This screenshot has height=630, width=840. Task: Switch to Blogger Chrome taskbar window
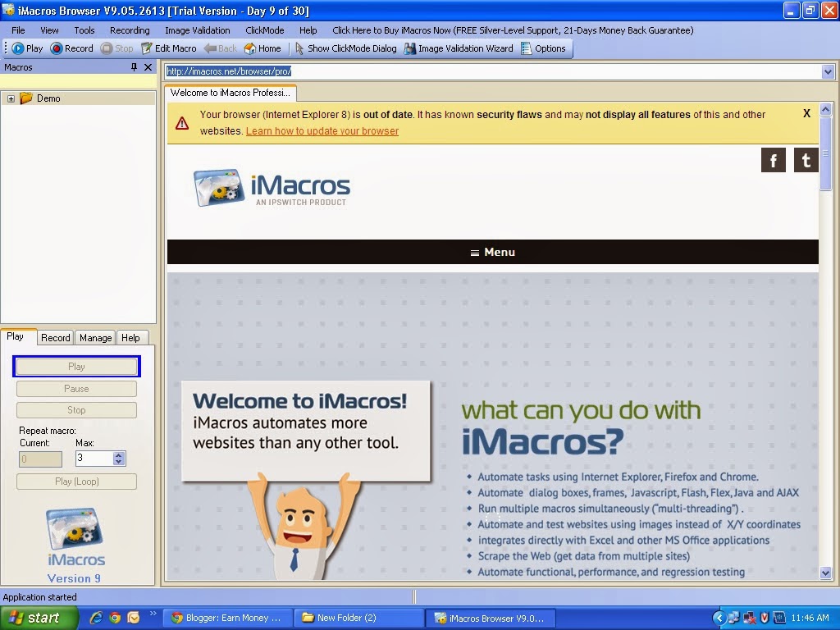(x=227, y=618)
